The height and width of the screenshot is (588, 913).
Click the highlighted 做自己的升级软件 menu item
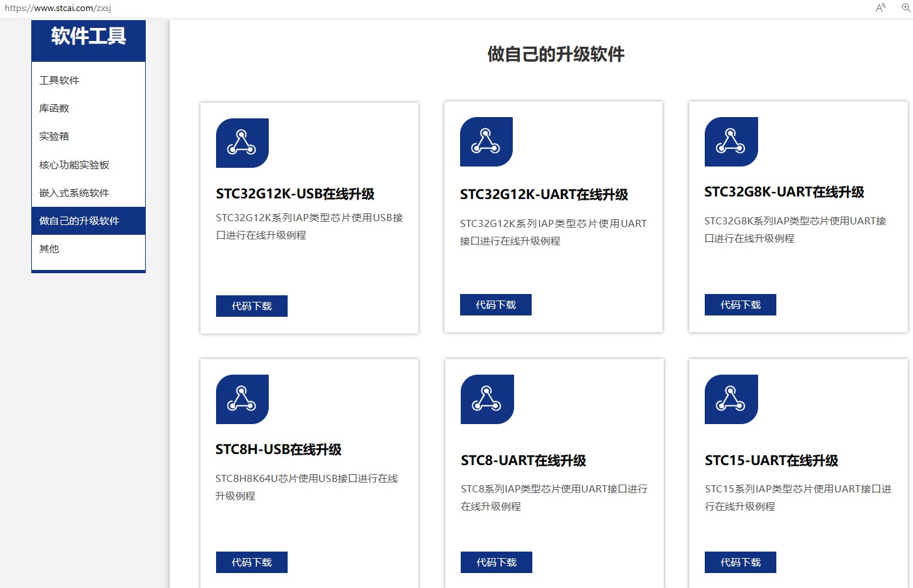pyautogui.click(x=89, y=220)
